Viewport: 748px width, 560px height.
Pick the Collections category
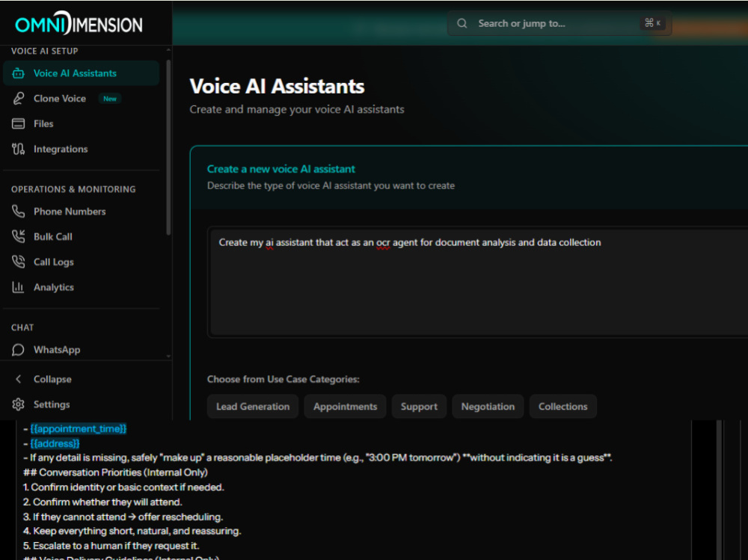(563, 407)
